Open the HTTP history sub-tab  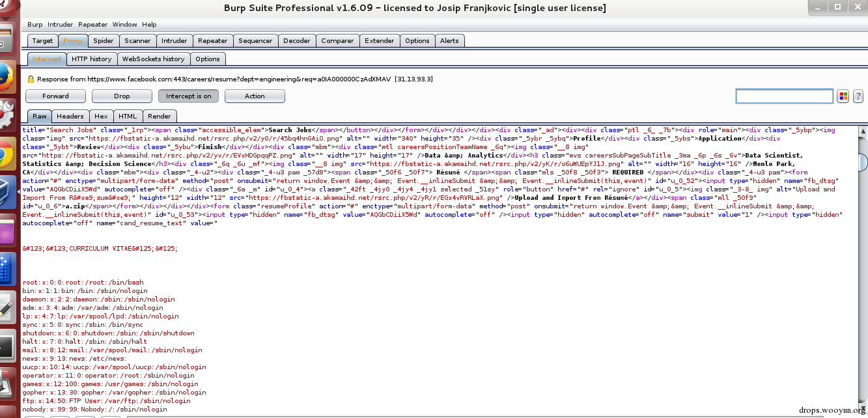coord(92,59)
